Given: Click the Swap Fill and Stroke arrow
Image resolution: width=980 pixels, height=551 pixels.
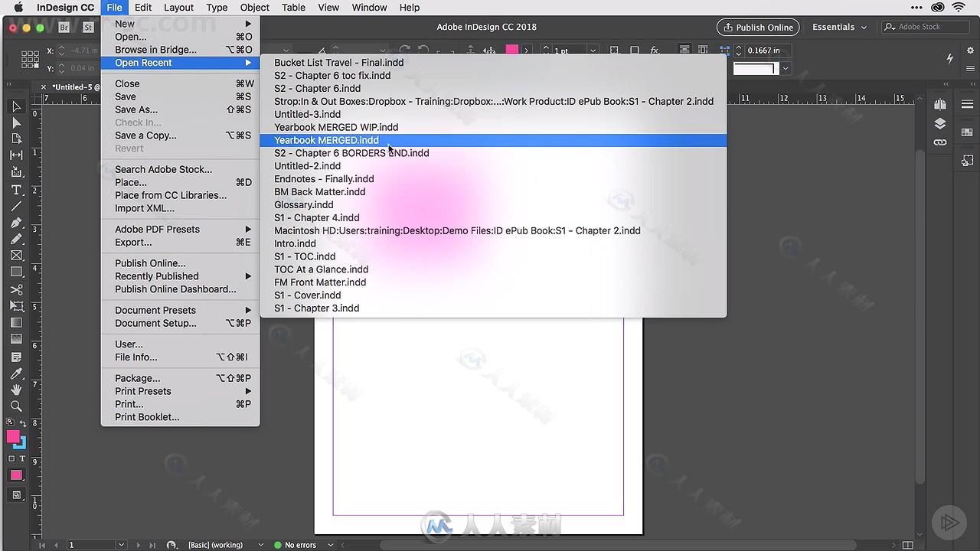Looking at the screenshot, I should [x=23, y=423].
